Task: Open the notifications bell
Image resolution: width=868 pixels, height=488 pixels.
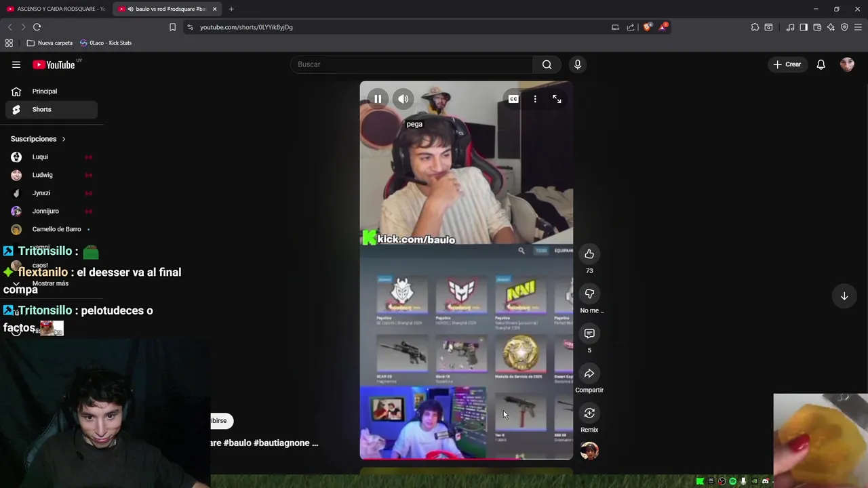Action: pyautogui.click(x=821, y=64)
